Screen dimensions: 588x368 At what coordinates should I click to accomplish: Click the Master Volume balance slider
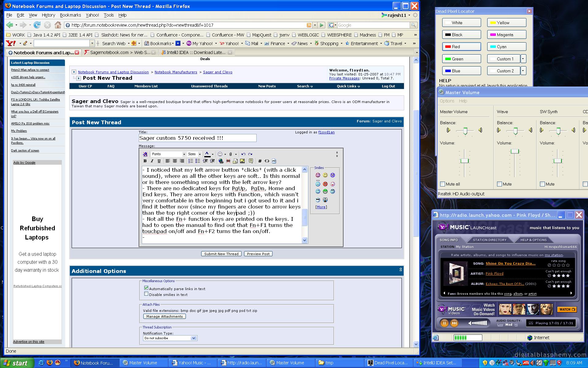pyautogui.click(x=465, y=131)
